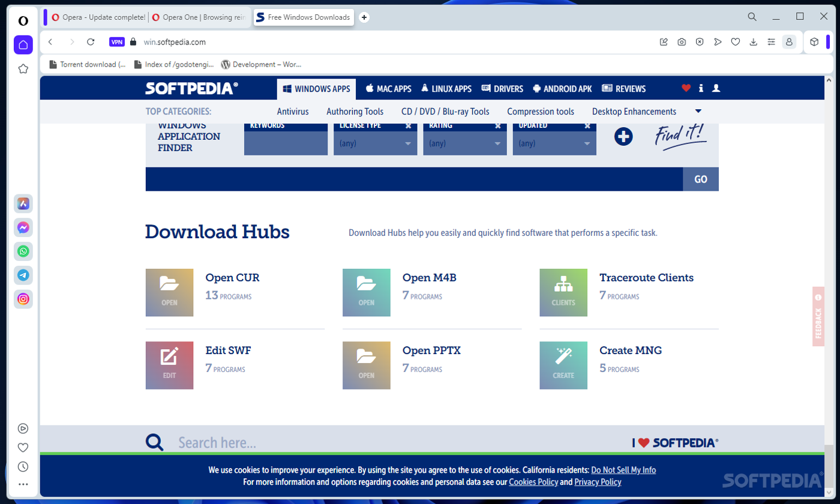Open Messenger from the Opera sidebar

(23, 228)
